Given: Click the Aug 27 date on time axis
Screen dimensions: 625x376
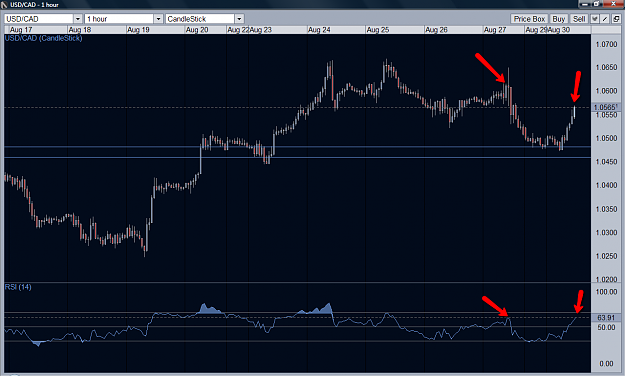Looking at the screenshot, I should (495, 30).
